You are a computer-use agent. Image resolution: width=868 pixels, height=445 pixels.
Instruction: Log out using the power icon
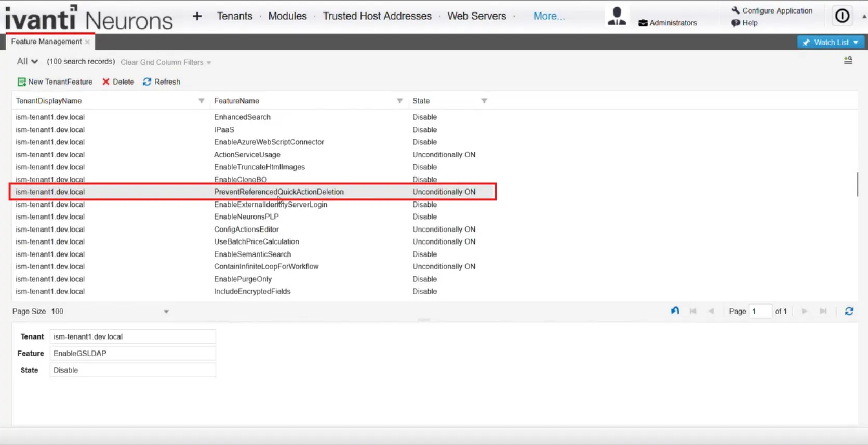(x=842, y=16)
